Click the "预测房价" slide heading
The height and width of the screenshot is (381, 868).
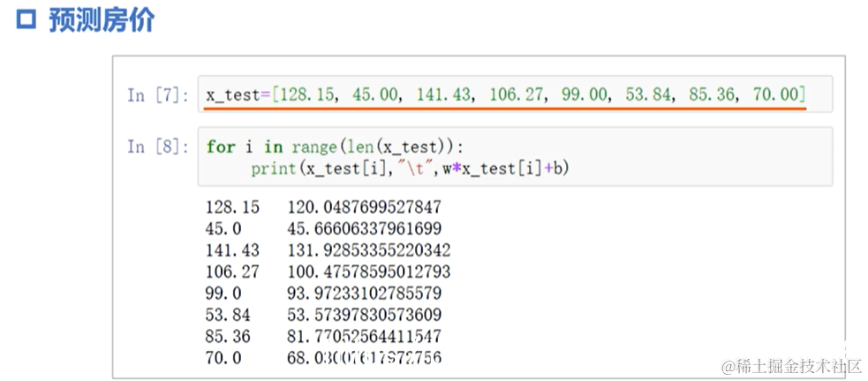point(102,20)
